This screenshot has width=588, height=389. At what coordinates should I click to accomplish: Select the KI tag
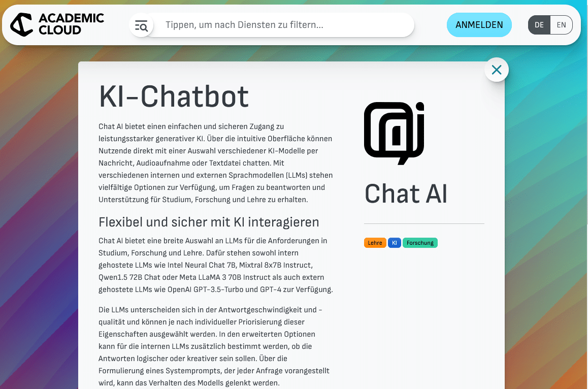[x=394, y=243]
